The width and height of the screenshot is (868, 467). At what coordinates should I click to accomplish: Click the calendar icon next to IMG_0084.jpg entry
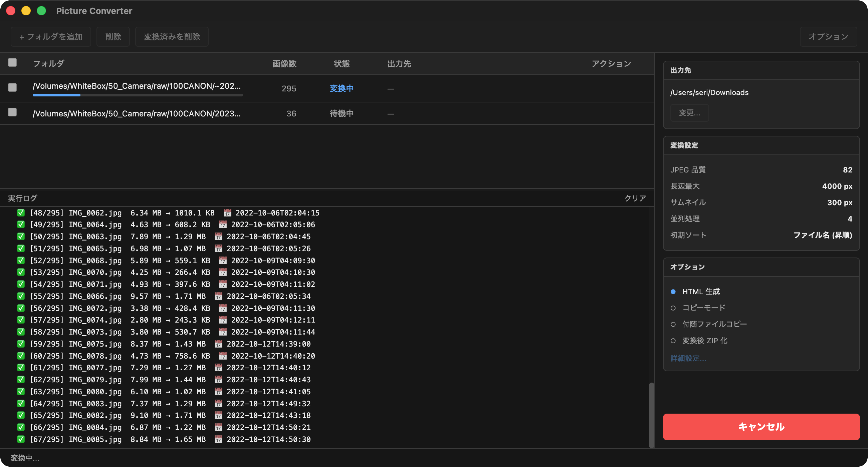(x=219, y=427)
